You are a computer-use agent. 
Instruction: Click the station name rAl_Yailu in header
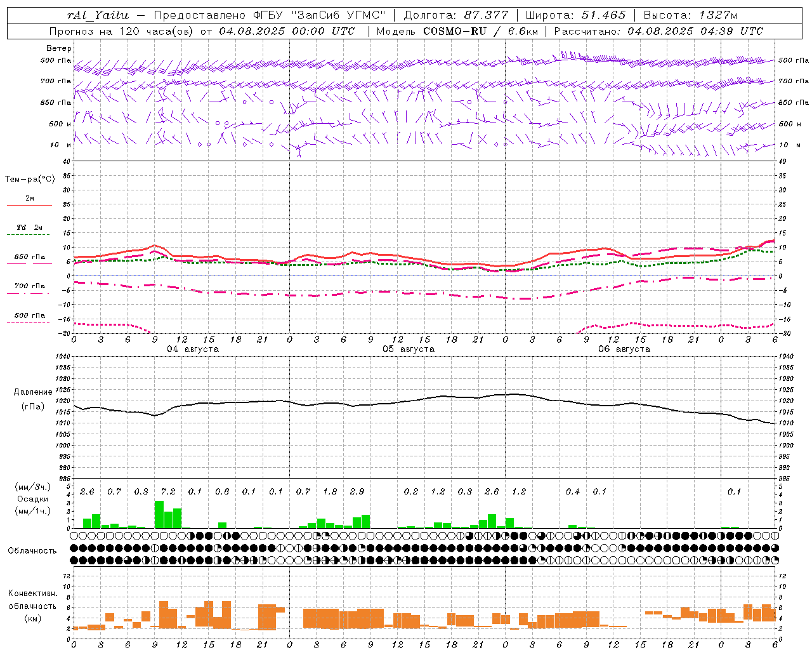(x=98, y=15)
